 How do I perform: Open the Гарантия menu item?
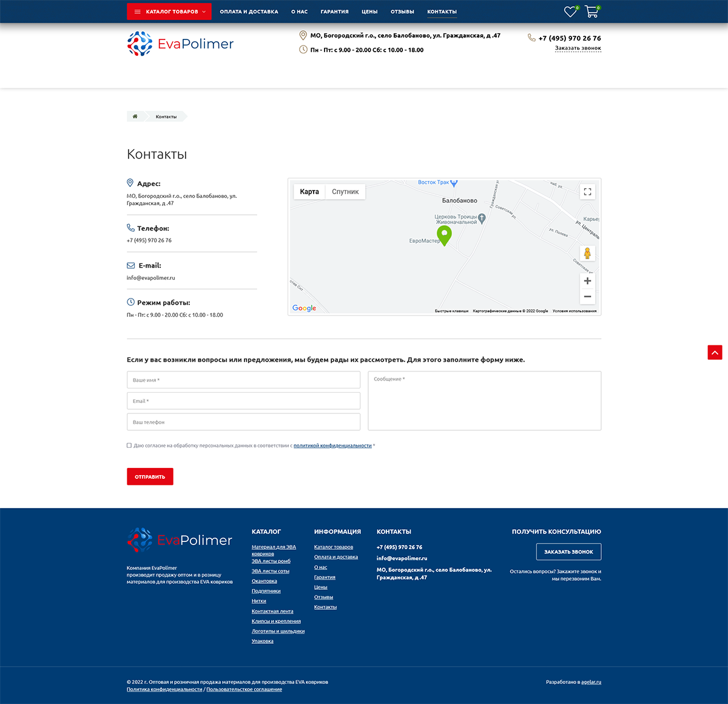(x=334, y=12)
